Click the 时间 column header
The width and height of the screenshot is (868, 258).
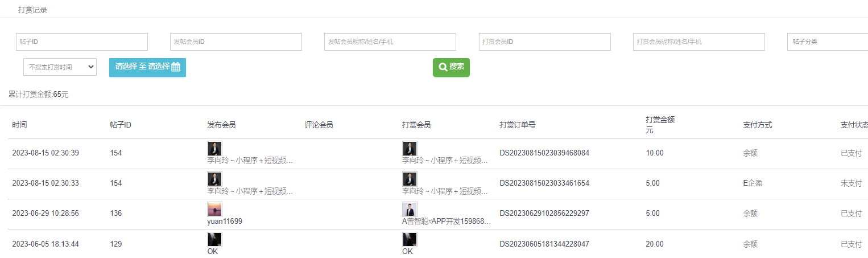click(x=19, y=125)
